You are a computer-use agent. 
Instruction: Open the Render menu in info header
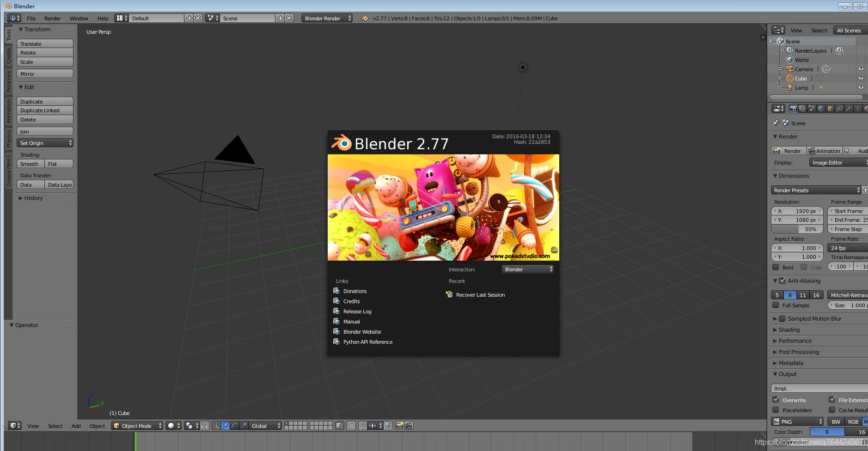click(52, 18)
